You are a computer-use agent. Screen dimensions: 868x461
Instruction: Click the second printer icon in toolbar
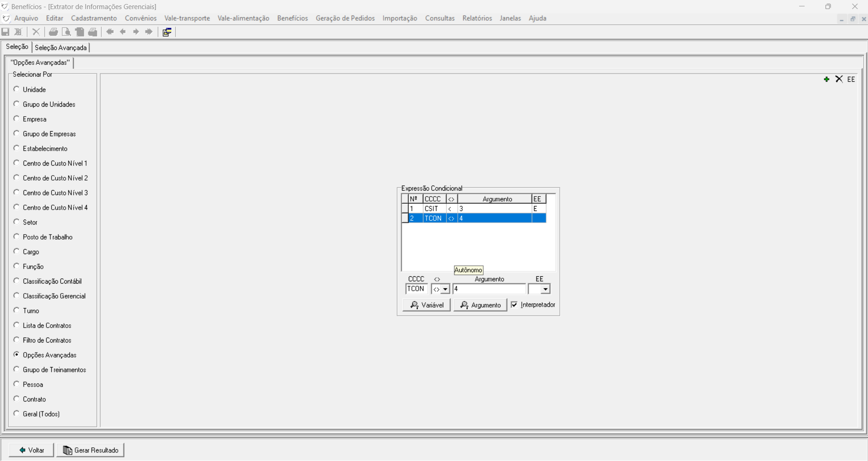click(x=93, y=32)
